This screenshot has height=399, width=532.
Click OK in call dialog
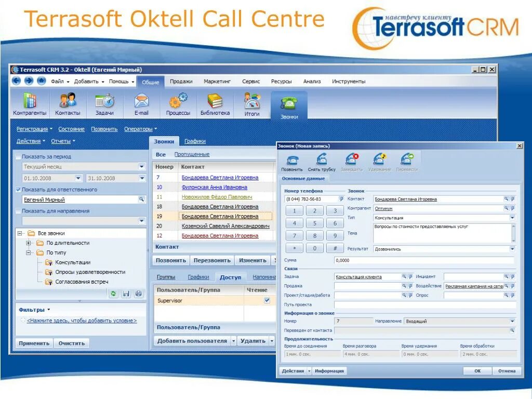(477, 371)
